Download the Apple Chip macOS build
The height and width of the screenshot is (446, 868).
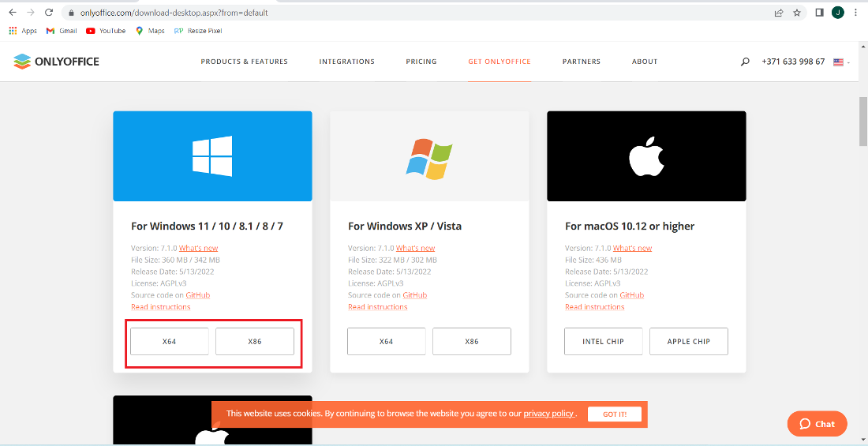coord(689,341)
